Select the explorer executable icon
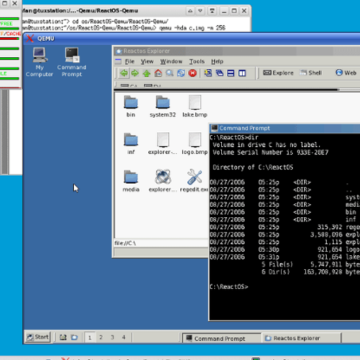Image resolution: width=360 pixels, height=360 pixels. [163, 181]
